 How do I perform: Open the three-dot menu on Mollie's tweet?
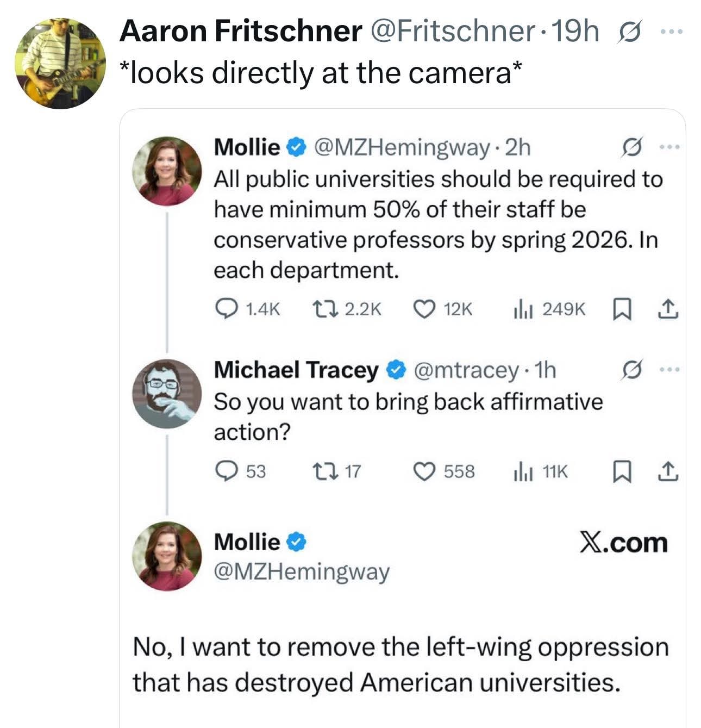(670, 147)
